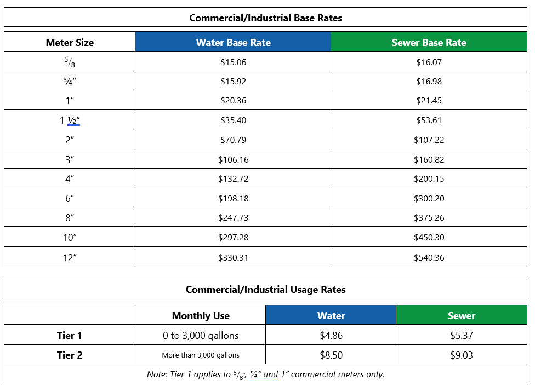Click the 6″ meter size row label
Viewport: 535px width, 392px height.
point(70,198)
